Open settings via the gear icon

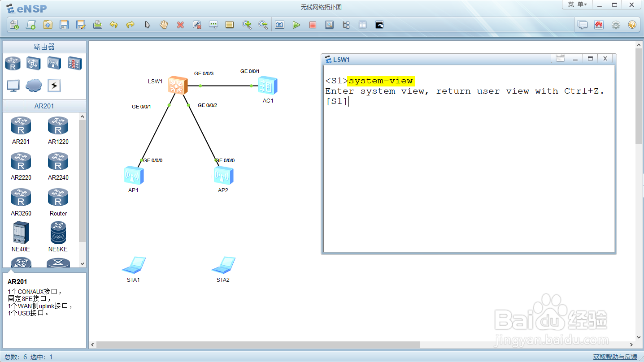click(616, 25)
